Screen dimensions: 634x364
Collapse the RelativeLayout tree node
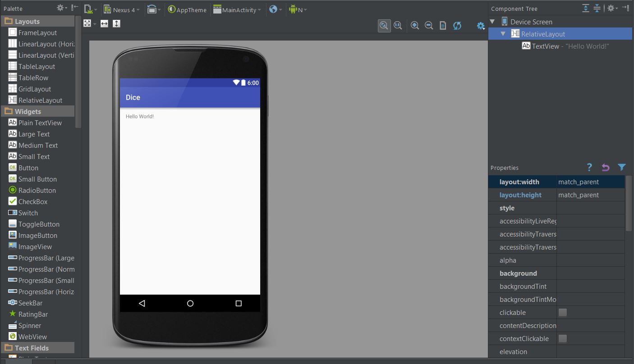pos(503,34)
